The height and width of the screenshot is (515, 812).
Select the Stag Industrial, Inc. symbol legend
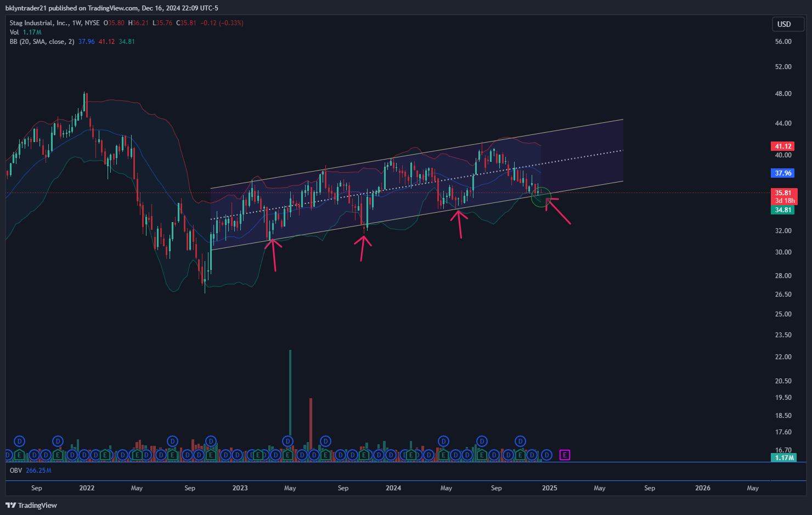coord(55,23)
